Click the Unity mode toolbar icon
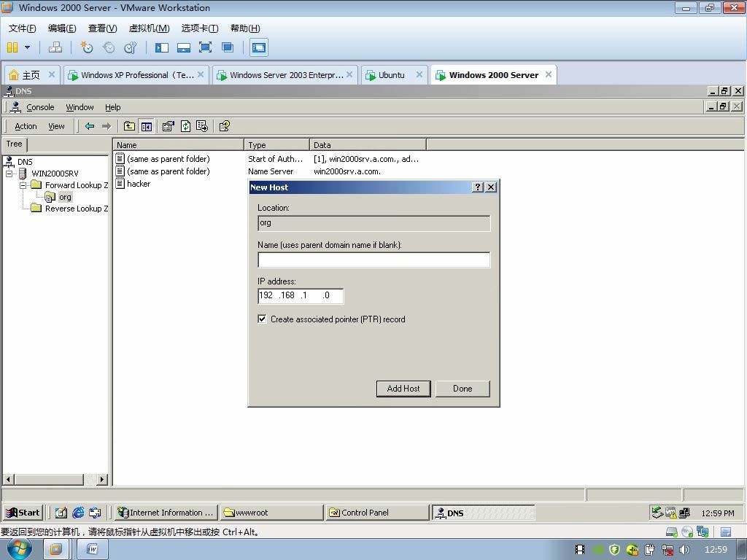The image size is (747, 560). [x=228, y=47]
